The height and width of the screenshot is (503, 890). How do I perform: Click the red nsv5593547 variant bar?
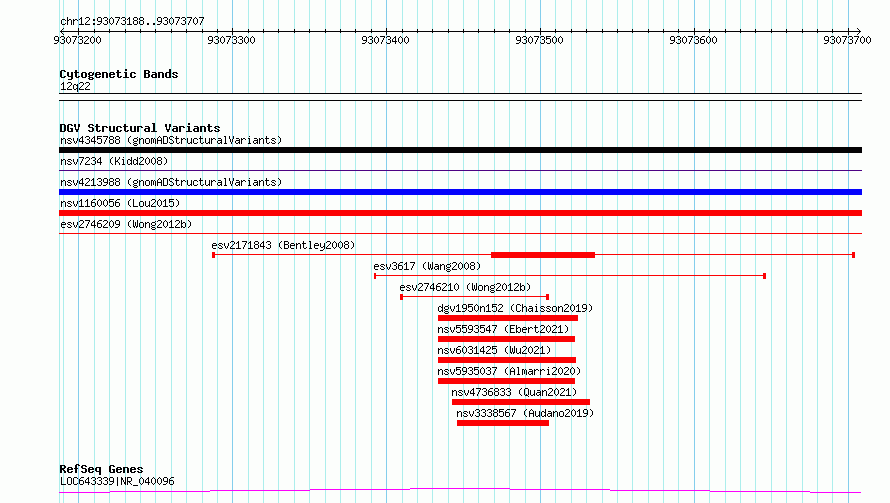[x=506, y=339]
